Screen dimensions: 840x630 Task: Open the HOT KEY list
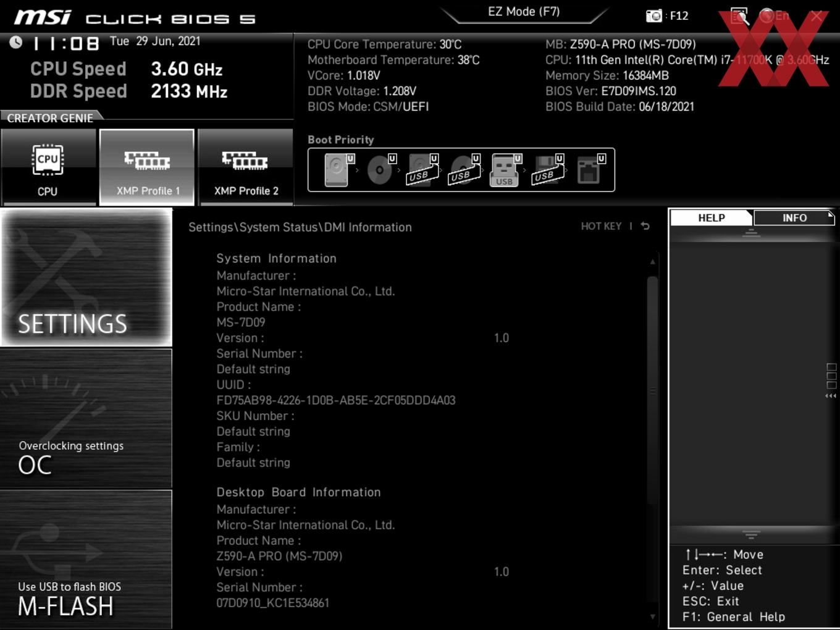click(x=601, y=226)
